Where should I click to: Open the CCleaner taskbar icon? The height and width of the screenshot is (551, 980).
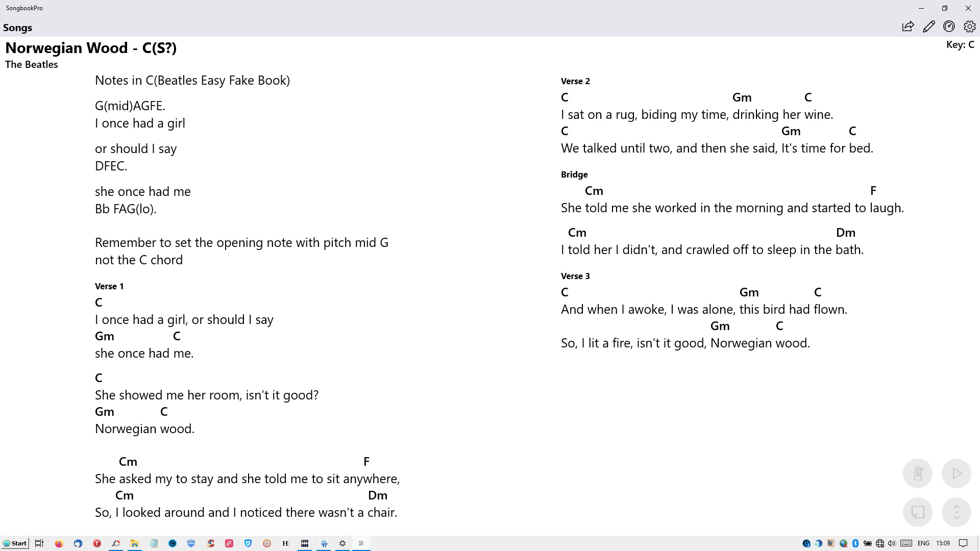click(x=210, y=543)
